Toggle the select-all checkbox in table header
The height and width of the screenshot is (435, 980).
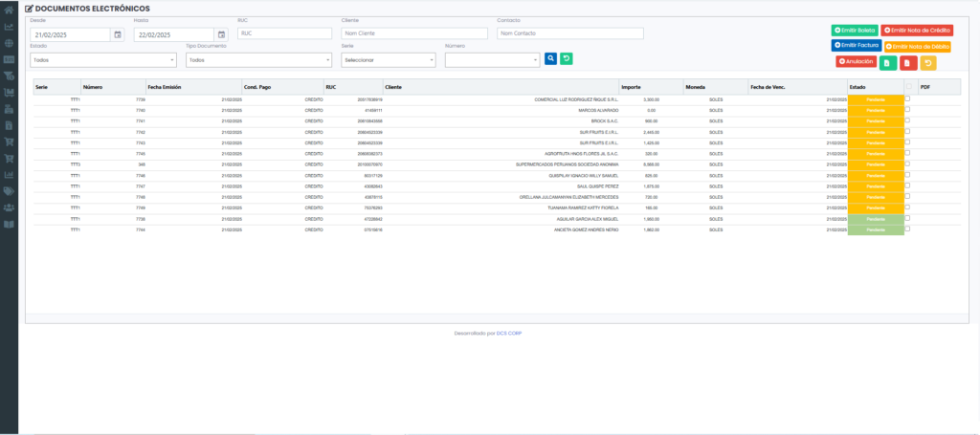coord(908,86)
